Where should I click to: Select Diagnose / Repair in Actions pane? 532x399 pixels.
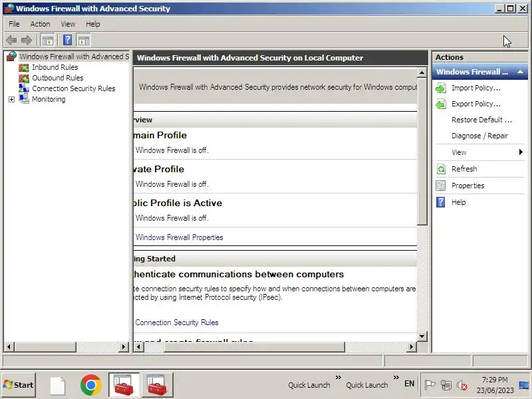point(479,136)
